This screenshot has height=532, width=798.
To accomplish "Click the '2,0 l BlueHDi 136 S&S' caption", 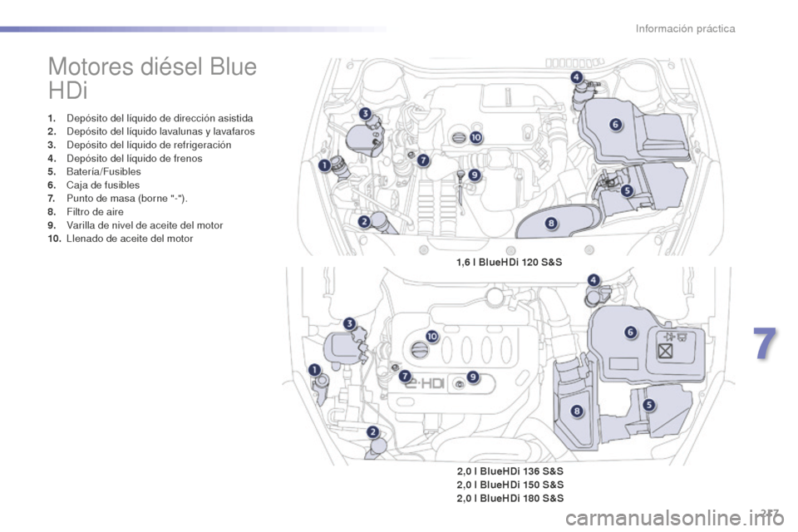I will pos(510,471).
